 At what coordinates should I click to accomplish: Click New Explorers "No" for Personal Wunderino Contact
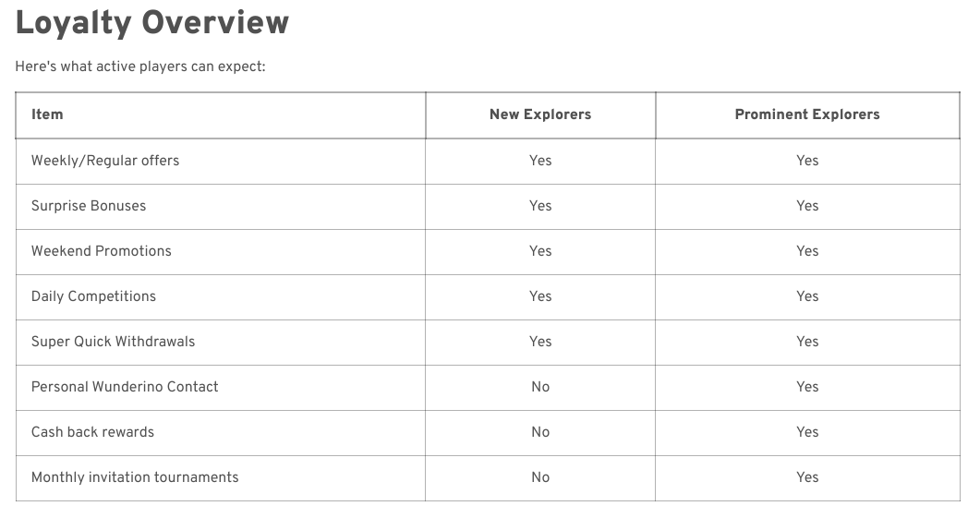click(540, 387)
